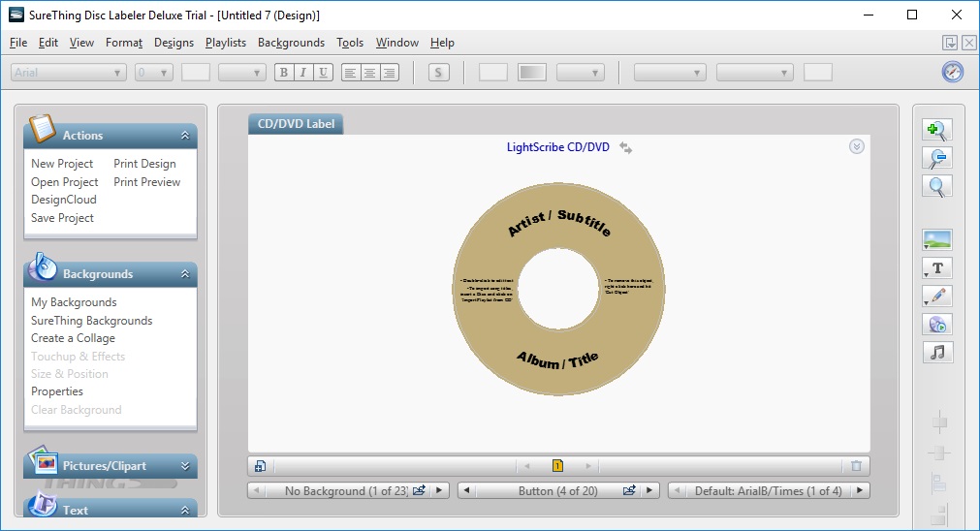Image resolution: width=980 pixels, height=531 pixels.
Task: Click the add new page icon
Action: [260, 466]
